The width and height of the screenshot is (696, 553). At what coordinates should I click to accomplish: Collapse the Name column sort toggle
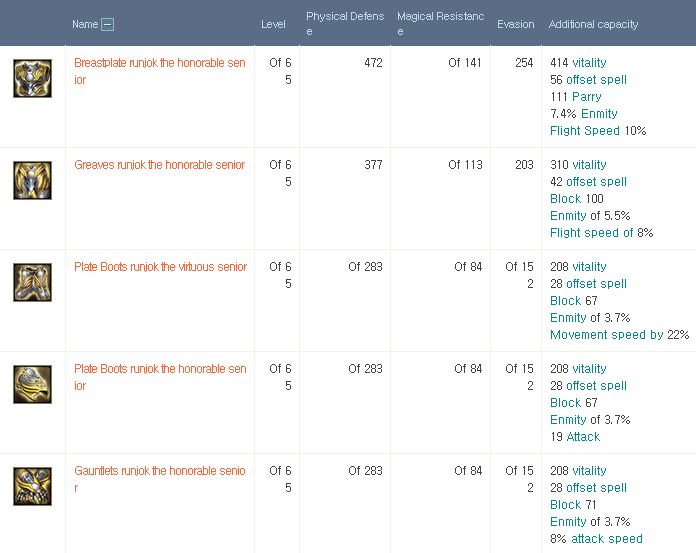click(x=107, y=24)
